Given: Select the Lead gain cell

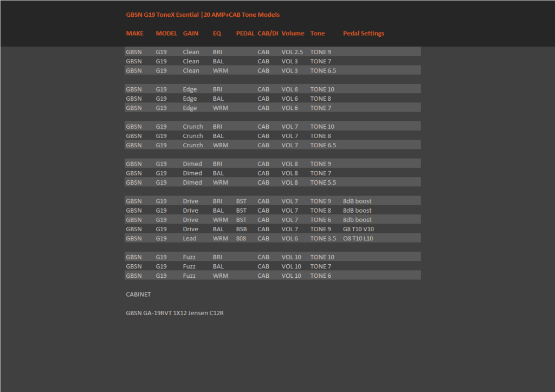Looking at the screenshot, I should pos(189,239).
